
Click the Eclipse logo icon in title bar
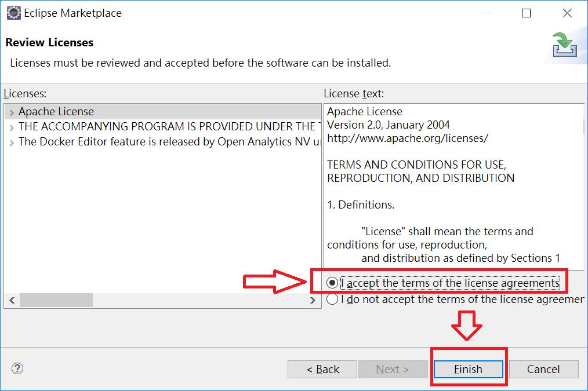click(14, 13)
